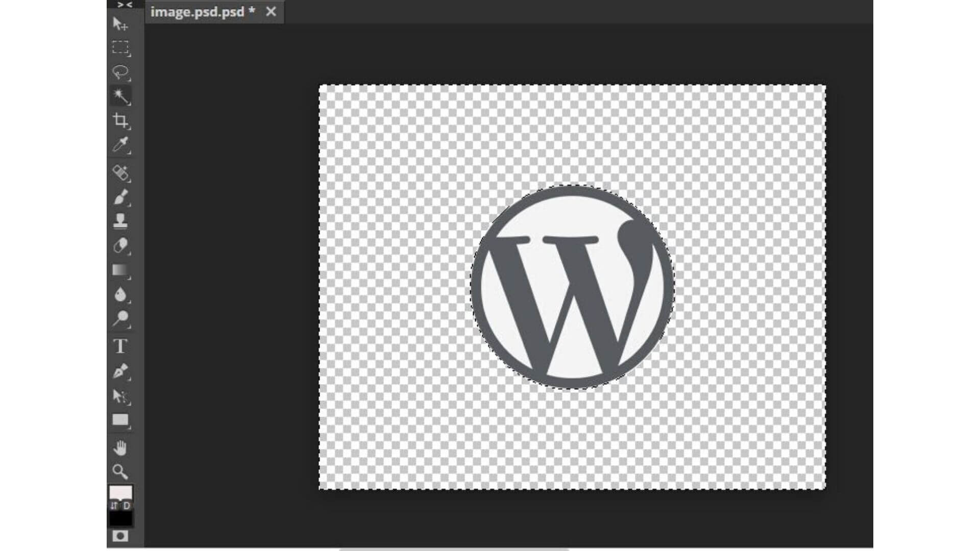Open the black background color swatch
980x551 pixels.
[120, 518]
